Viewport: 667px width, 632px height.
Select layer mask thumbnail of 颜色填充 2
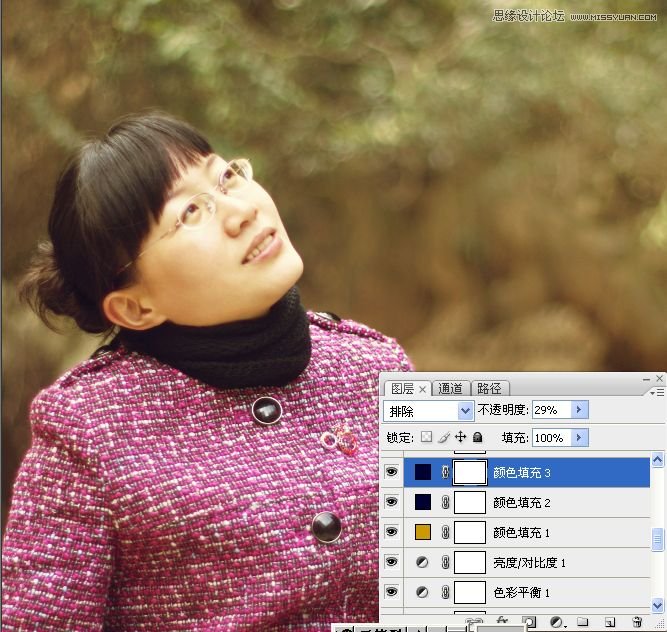[470, 502]
